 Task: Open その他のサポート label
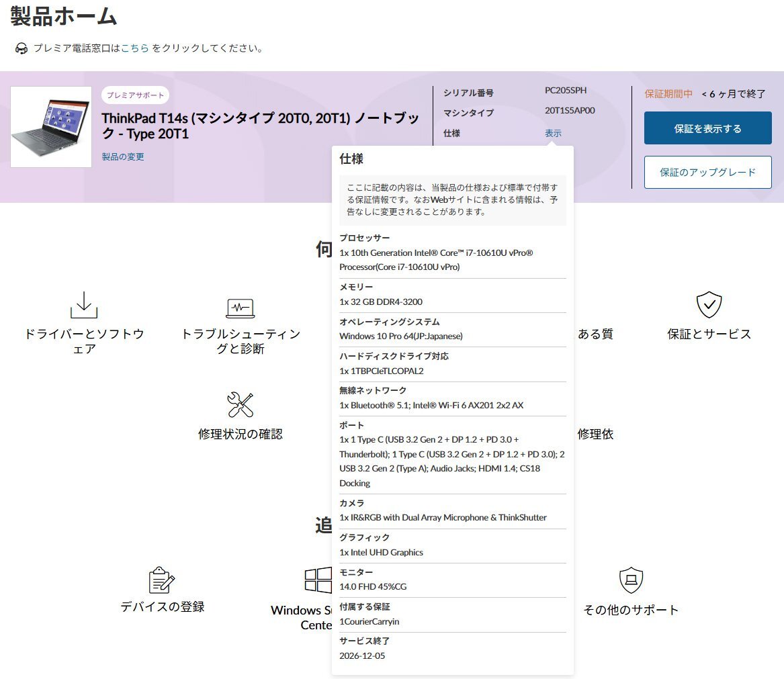pyautogui.click(x=631, y=610)
